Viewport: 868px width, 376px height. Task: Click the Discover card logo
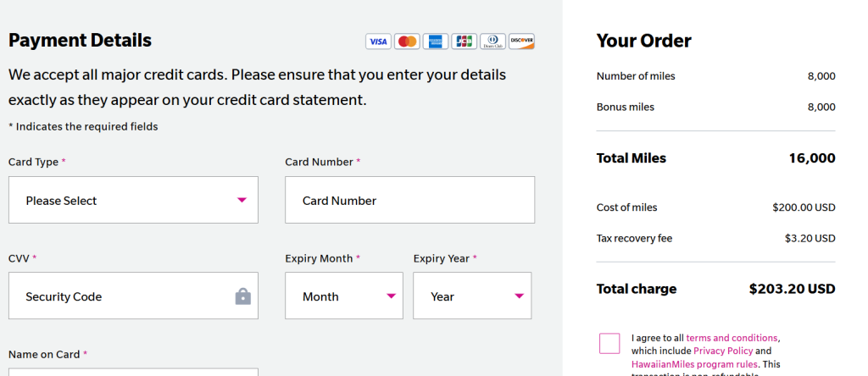click(x=521, y=41)
